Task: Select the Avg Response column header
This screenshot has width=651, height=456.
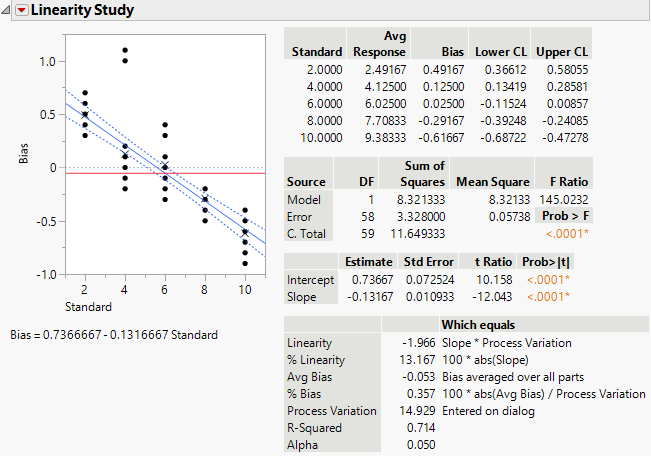Action: [x=382, y=44]
